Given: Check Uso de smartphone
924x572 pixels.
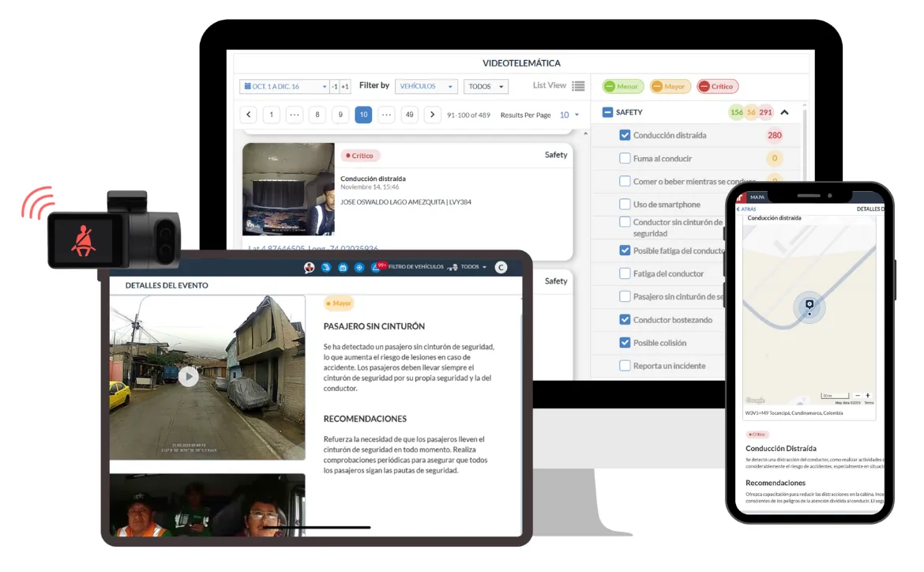Looking at the screenshot, I should click(x=625, y=204).
